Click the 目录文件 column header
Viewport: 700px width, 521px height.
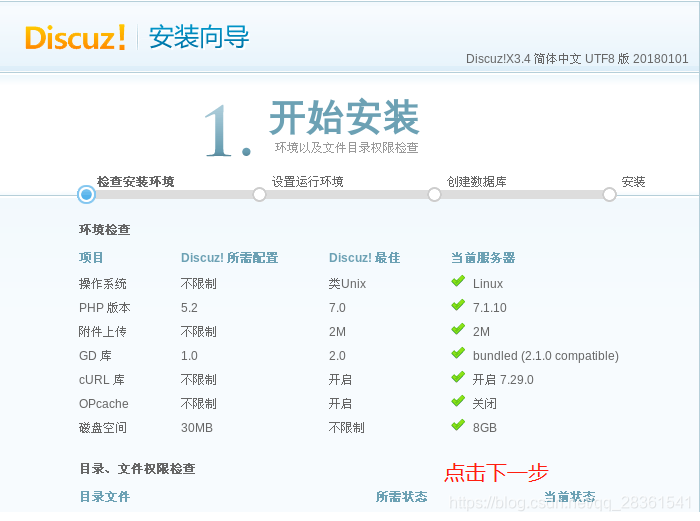pos(105,496)
